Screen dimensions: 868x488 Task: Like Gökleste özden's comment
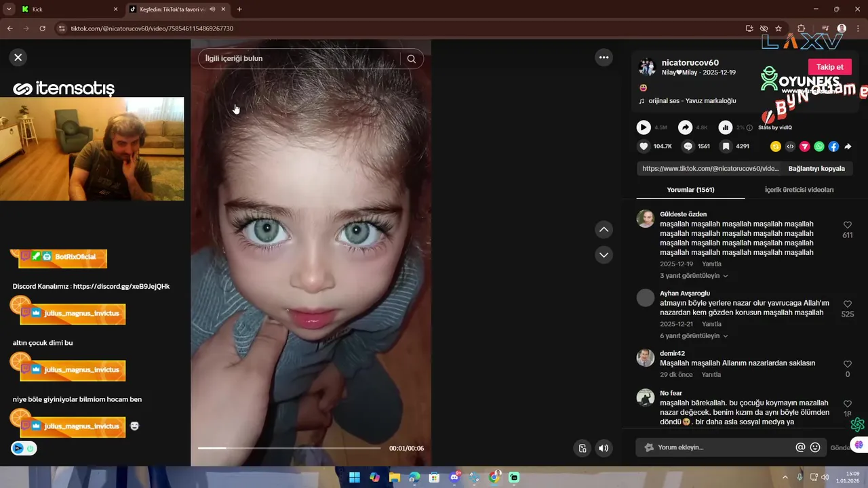tap(847, 225)
